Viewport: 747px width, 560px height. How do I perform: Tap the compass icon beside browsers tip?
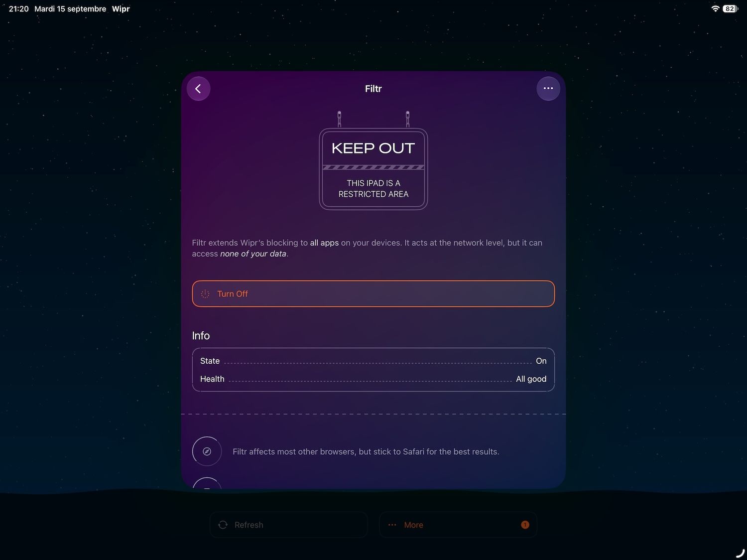pos(207,451)
